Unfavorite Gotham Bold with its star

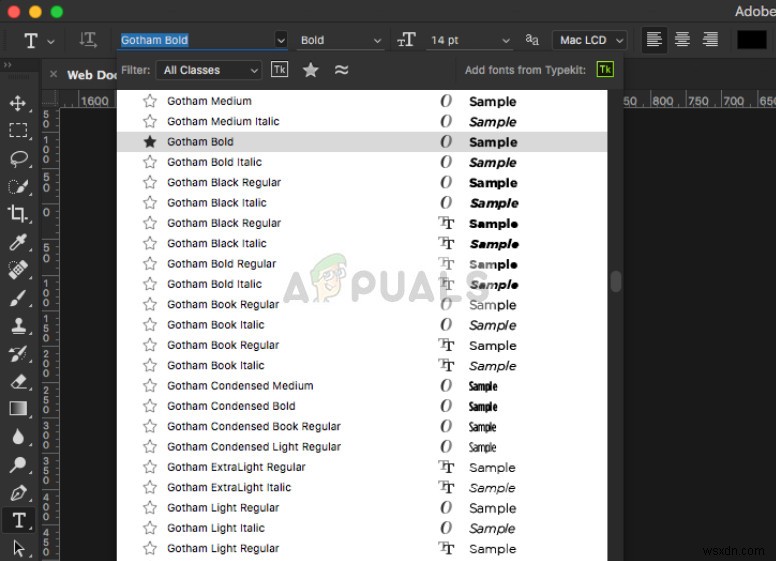[x=149, y=142]
